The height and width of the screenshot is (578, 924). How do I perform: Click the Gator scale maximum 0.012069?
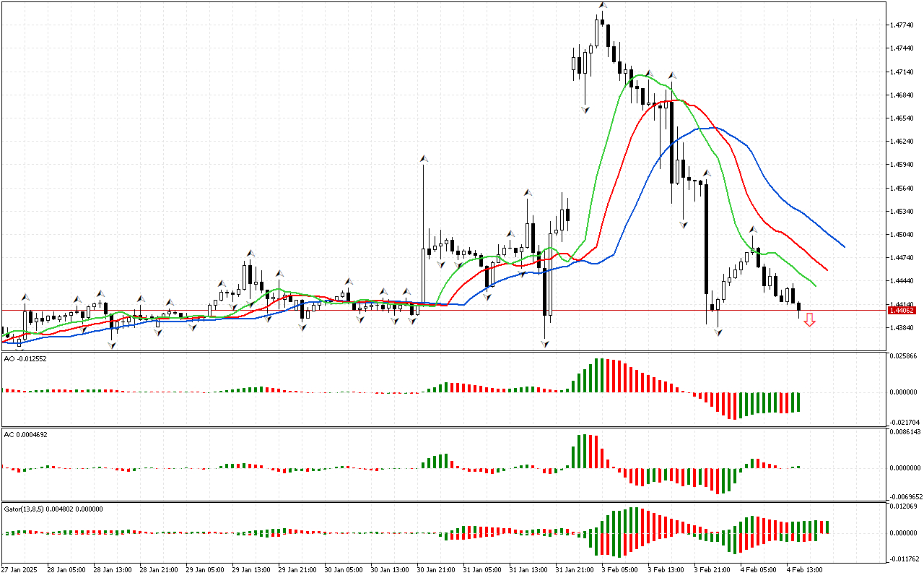903,507
